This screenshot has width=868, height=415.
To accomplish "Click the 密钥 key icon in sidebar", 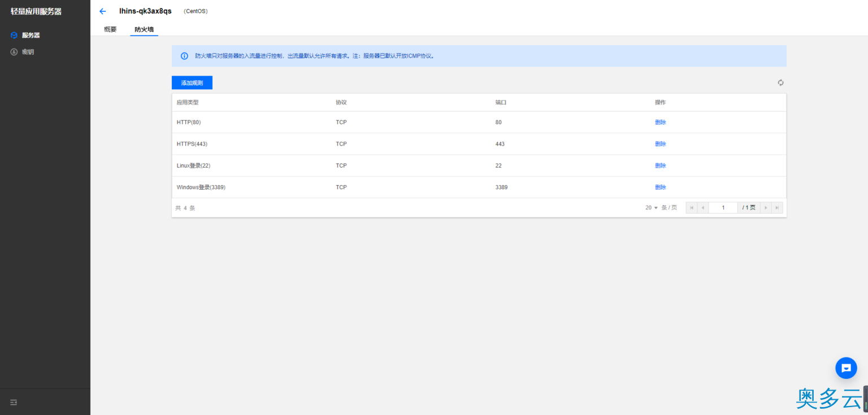I will [x=14, y=52].
